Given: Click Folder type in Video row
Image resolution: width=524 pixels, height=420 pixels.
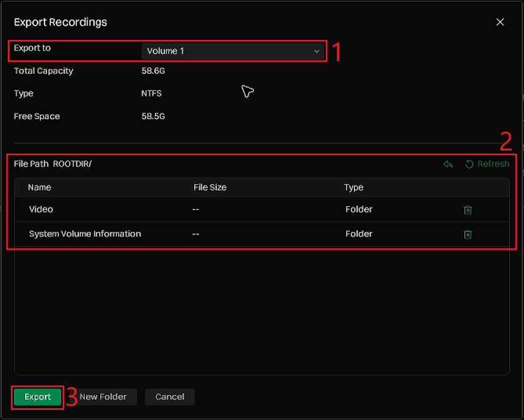Looking at the screenshot, I should (x=359, y=209).
